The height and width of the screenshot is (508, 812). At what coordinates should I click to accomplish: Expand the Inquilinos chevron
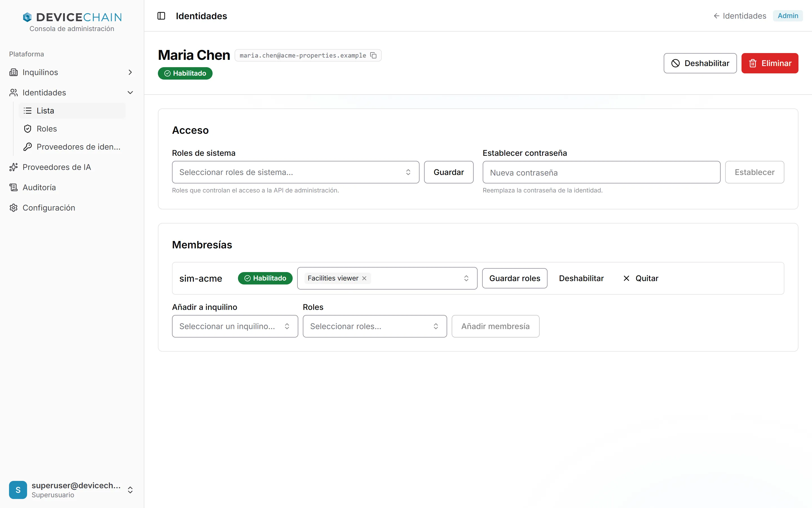pyautogui.click(x=130, y=72)
